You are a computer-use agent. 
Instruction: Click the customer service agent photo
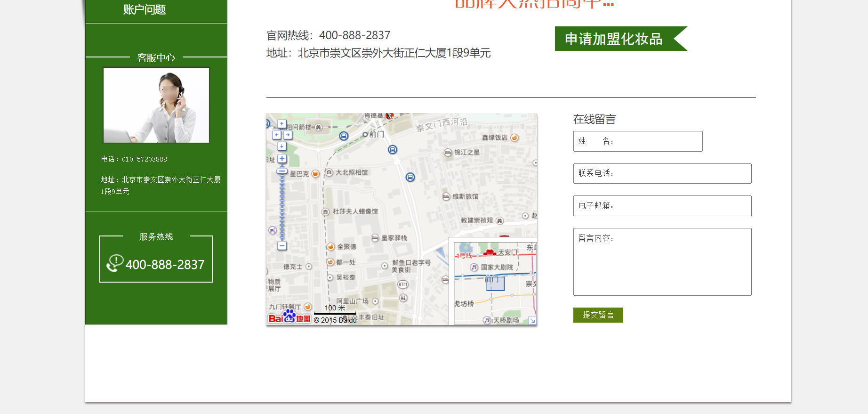pos(156,105)
